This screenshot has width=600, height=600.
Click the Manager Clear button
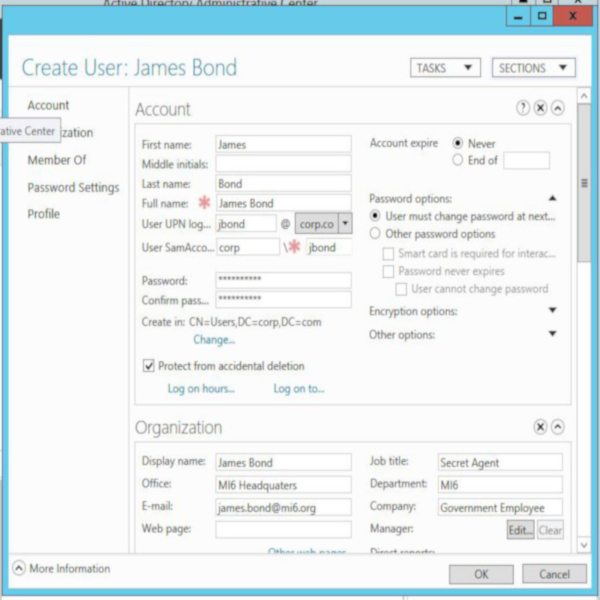pyautogui.click(x=550, y=530)
